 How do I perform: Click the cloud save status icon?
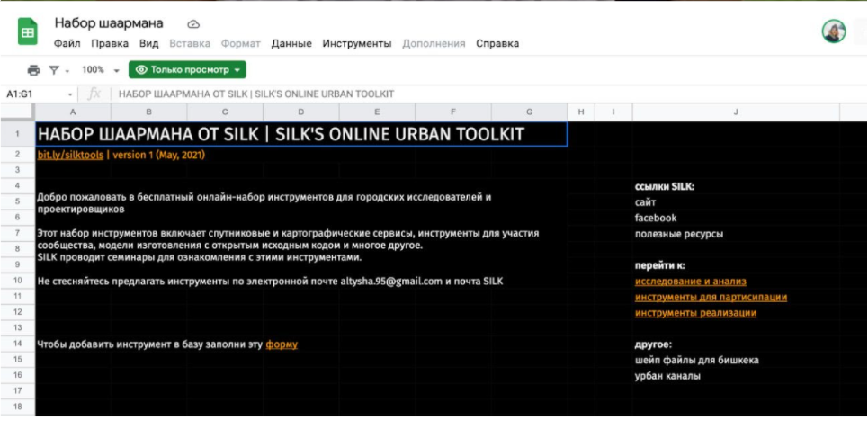[193, 24]
